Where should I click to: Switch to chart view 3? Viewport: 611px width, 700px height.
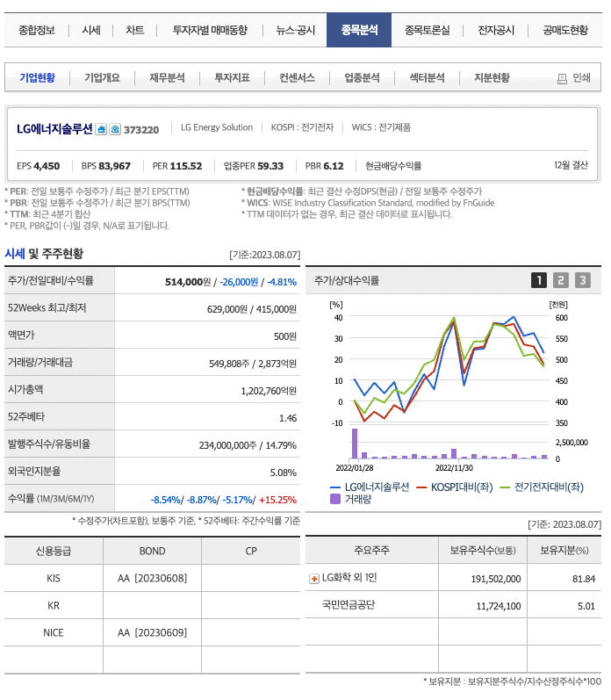pos(582,280)
